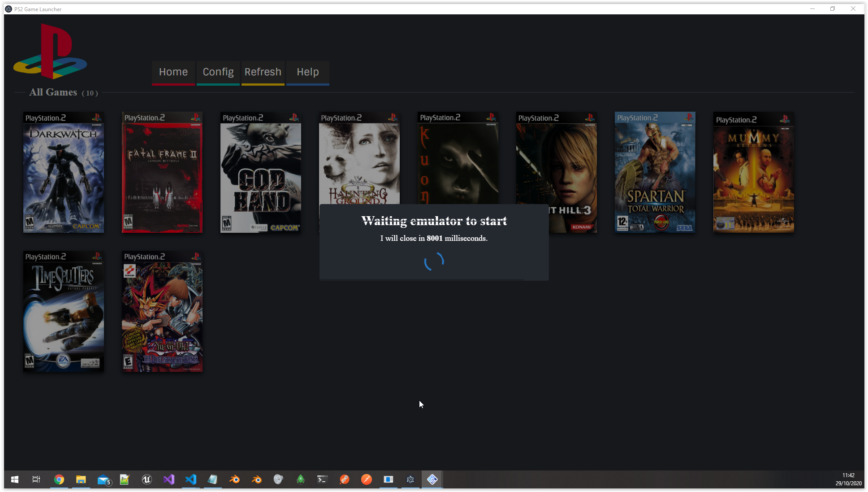Viewport: 868px width, 492px height.
Task: Click the Refresh button
Action: pos(263,72)
